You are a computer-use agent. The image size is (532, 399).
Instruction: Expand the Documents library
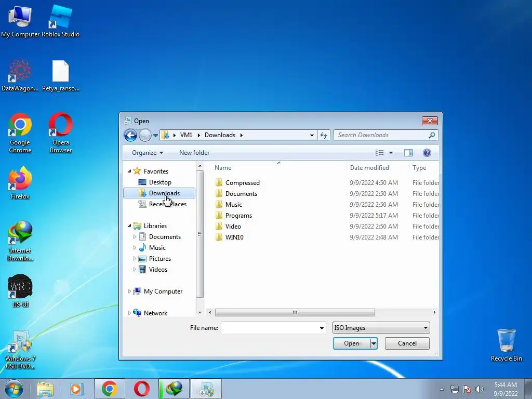[135, 236]
